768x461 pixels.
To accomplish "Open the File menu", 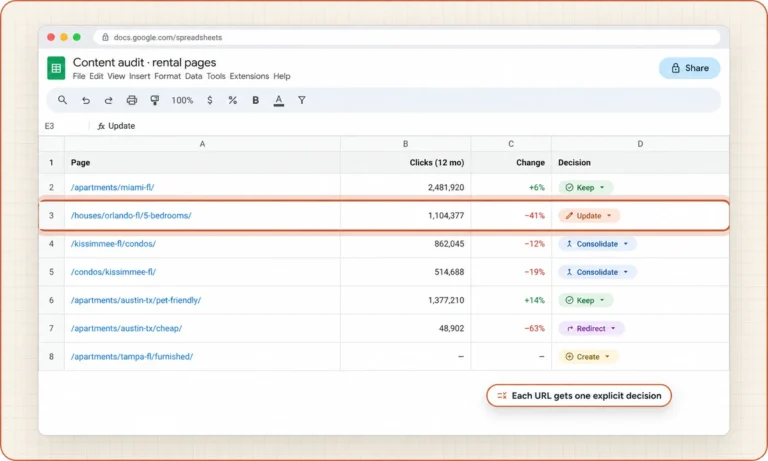I will tap(79, 76).
